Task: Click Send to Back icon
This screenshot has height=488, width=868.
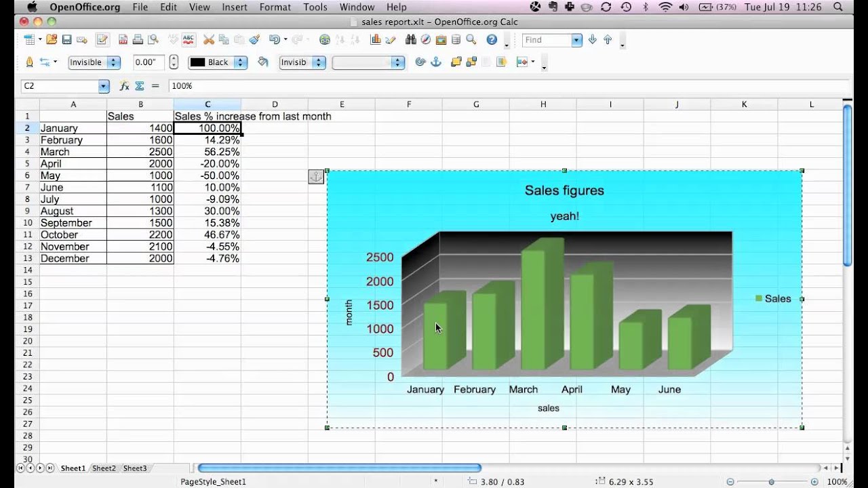Action: tap(471, 62)
